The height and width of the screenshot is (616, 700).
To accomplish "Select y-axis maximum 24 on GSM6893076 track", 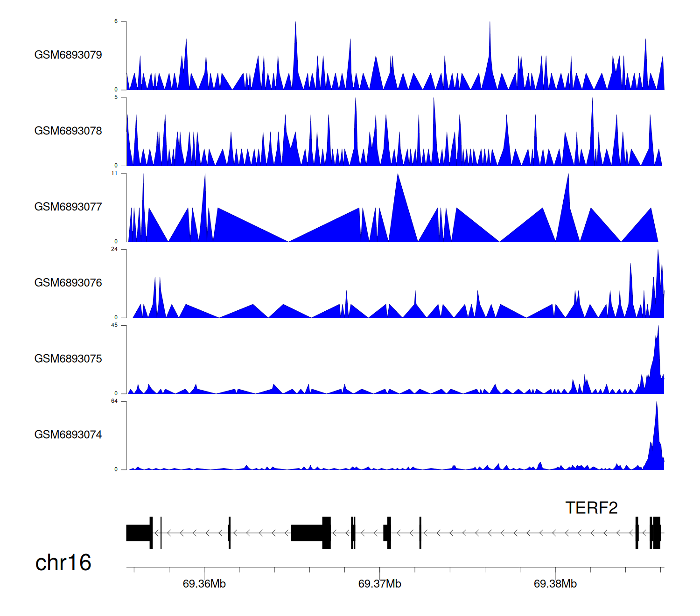I will (114, 249).
